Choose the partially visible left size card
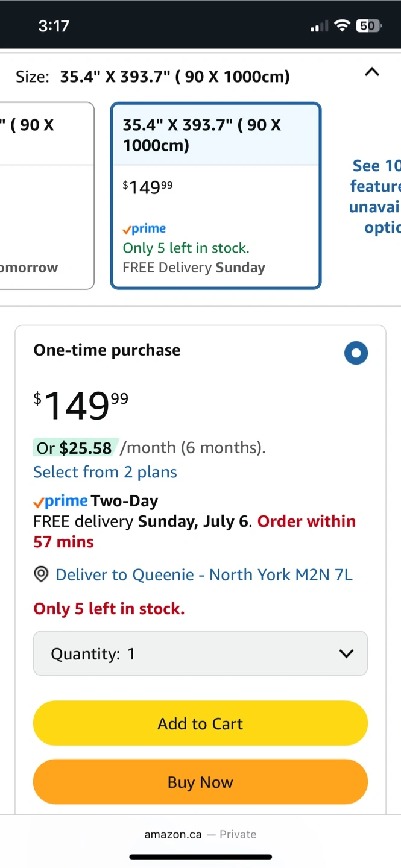Screen dimensions: 401x868 pos(46,196)
